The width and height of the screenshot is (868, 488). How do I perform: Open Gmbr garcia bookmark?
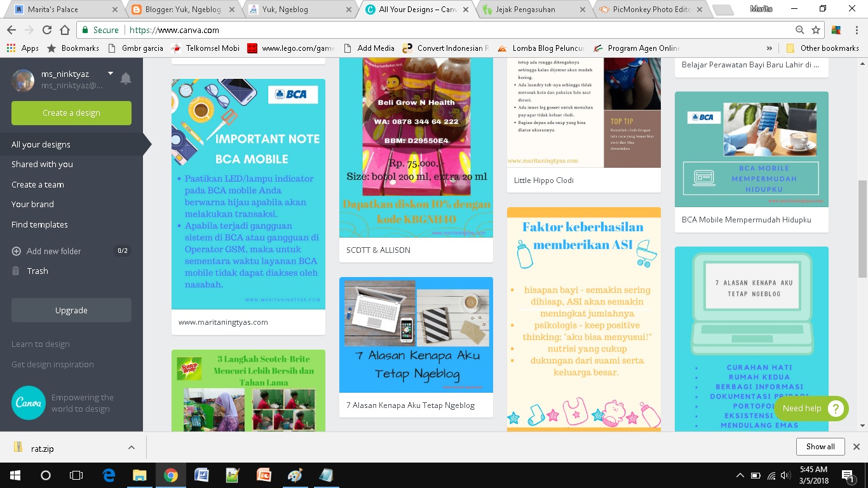135,48
